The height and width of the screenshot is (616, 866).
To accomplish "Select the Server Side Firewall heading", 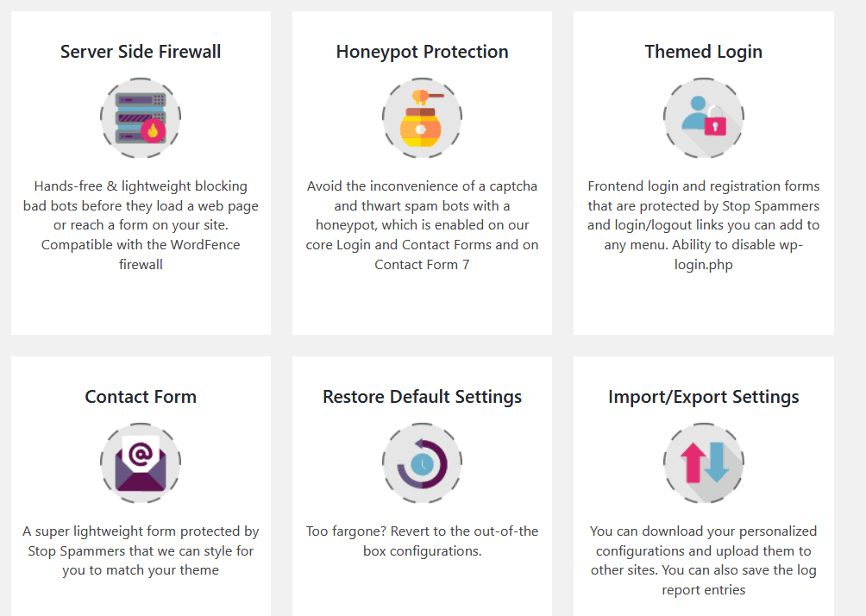I will click(x=141, y=52).
